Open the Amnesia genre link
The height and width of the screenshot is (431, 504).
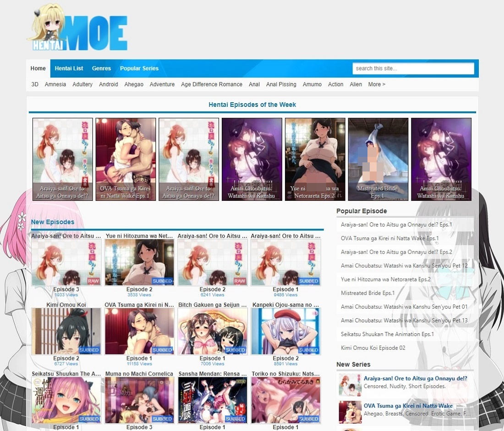pos(55,84)
